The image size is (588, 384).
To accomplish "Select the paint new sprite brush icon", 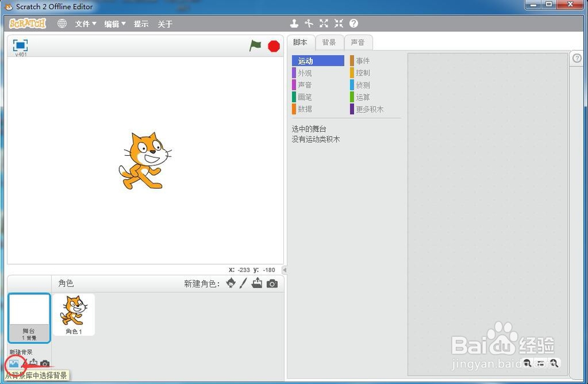I will point(243,283).
